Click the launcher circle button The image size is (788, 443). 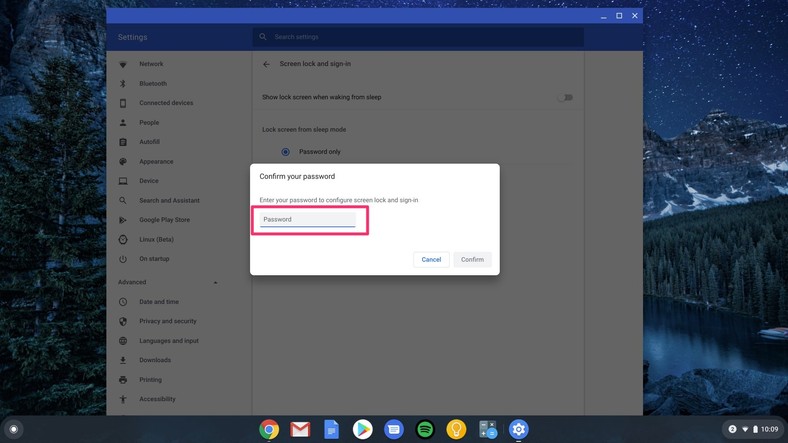click(14, 429)
